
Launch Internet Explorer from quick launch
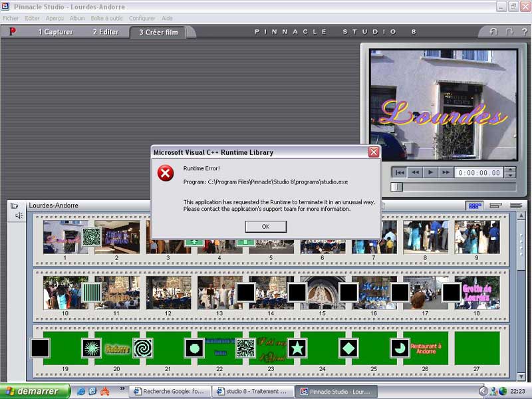80,391
